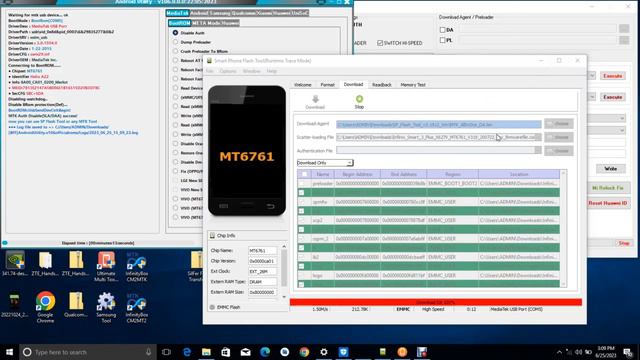Toggle the preloader partition checkbox

pos(302,184)
